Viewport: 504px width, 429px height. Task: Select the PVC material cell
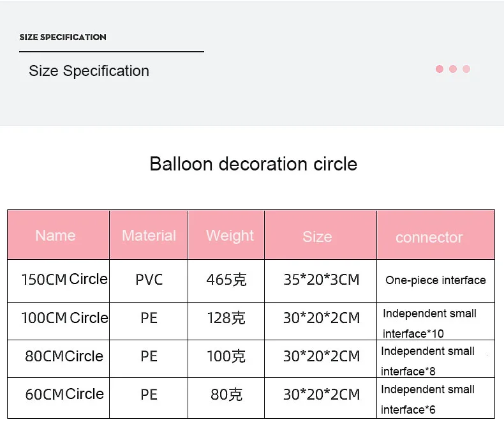coord(149,280)
